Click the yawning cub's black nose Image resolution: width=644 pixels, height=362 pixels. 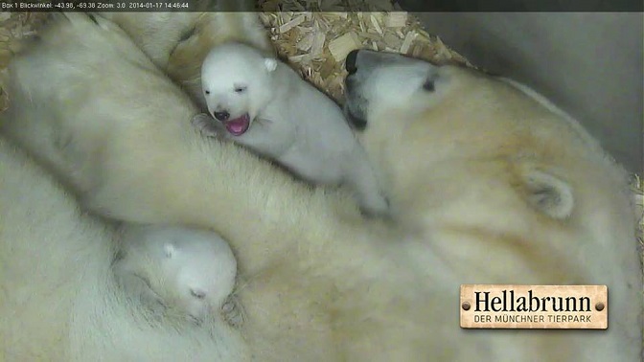coord(221,115)
